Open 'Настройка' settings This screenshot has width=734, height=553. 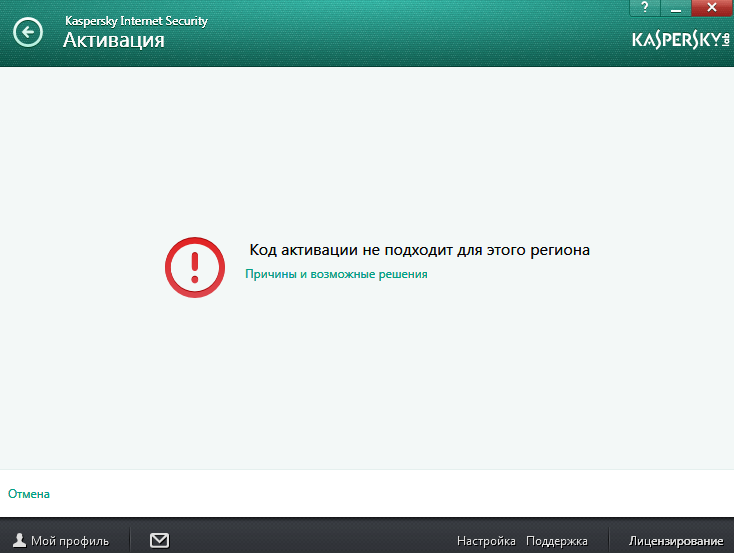486,541
